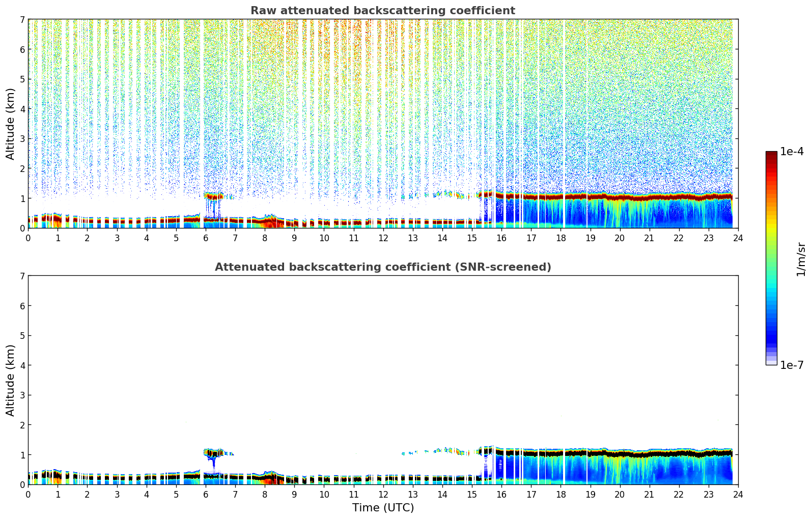Click the 'Attenuated backscattering coefficient (SNR-screened)' title
The width and height of the screenshot is (812, 519).
[x=383, y=267]
